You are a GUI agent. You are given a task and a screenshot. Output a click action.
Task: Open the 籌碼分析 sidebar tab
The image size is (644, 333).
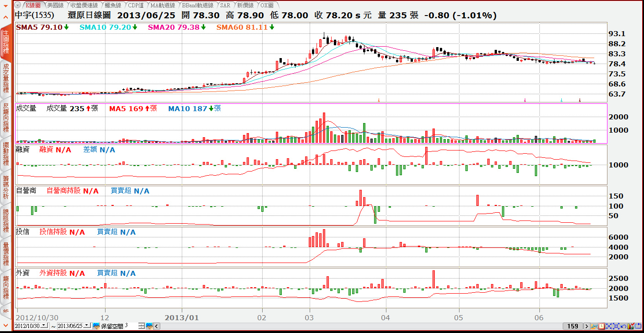[x=6, y=188]
